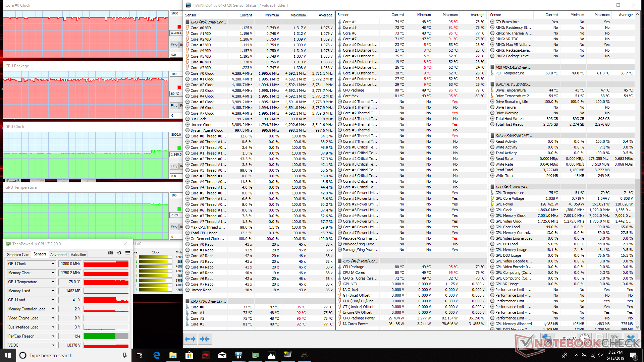Click Fit y button in Core #0 Clock graph
The image size is (644, 362).
tap(174, 45)
